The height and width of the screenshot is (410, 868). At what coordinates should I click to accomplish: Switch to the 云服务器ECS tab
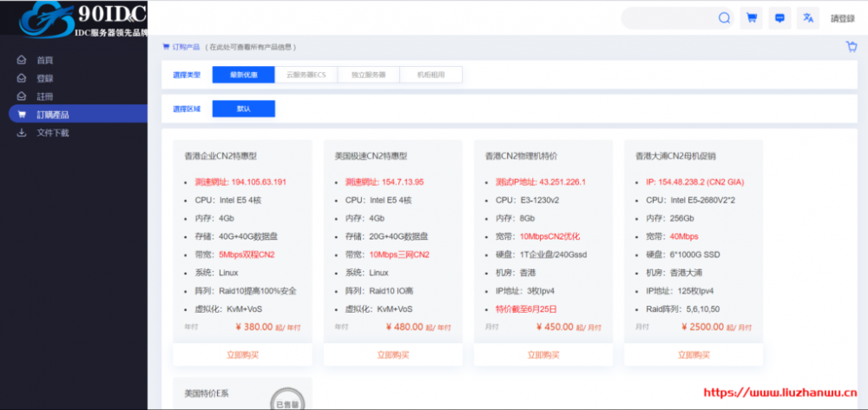pos(306,75)
